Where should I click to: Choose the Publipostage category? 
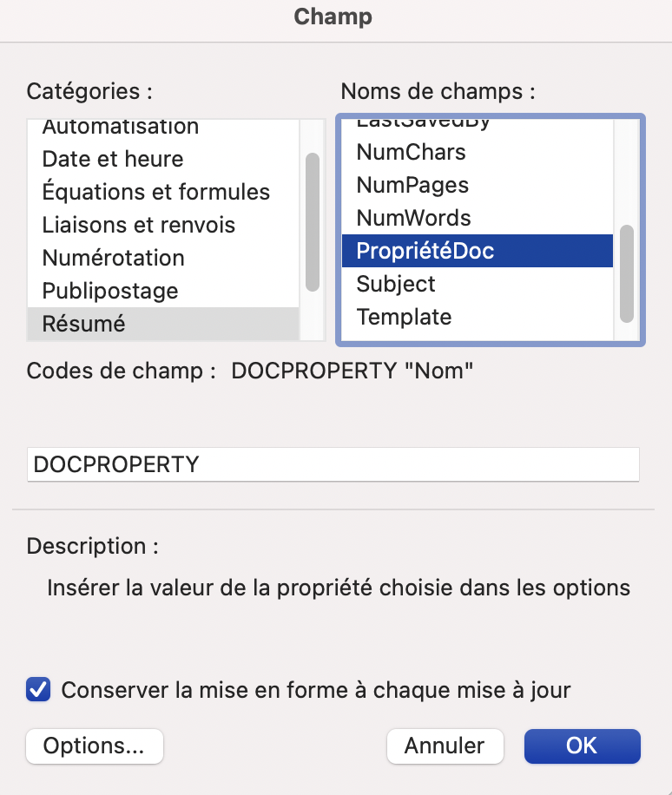point(110,291)
